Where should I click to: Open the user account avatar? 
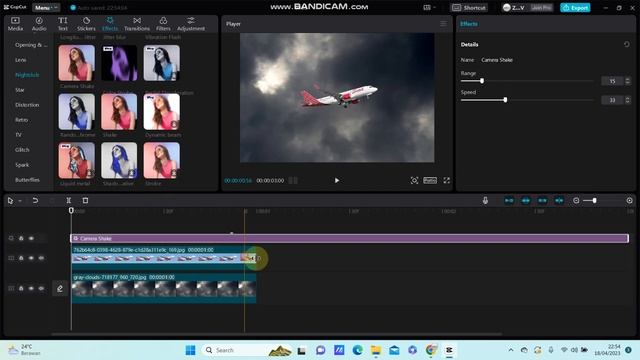pos(507,7)
